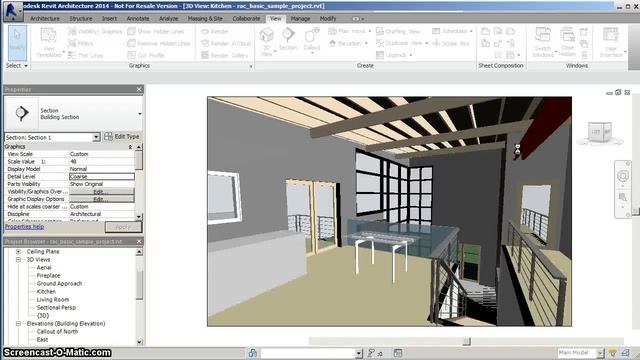Screen dimensions: 640x360
Task: Click Show Hidden Lines tool
Action: (156, 31)
